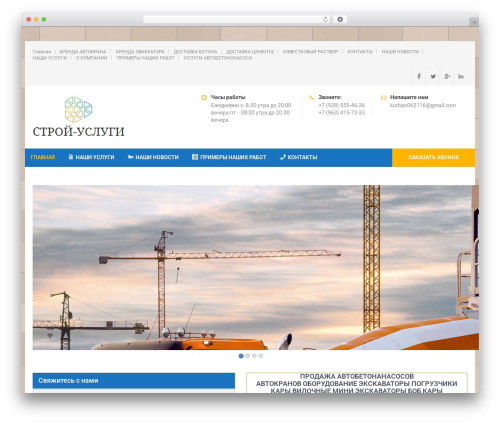This screenshot has width=500, height=423.
Task: Click the envelope icon beside Напишите нам
Action: pos(384,97)
